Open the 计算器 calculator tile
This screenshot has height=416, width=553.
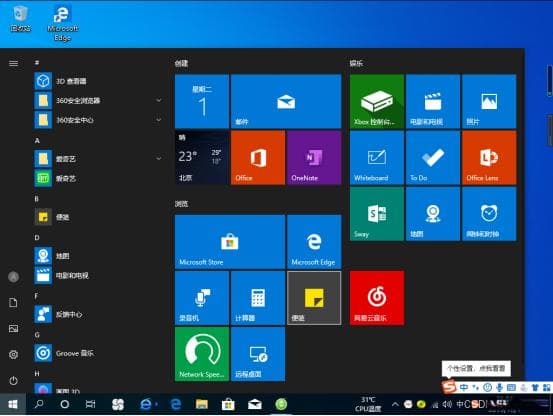(258, 298)
